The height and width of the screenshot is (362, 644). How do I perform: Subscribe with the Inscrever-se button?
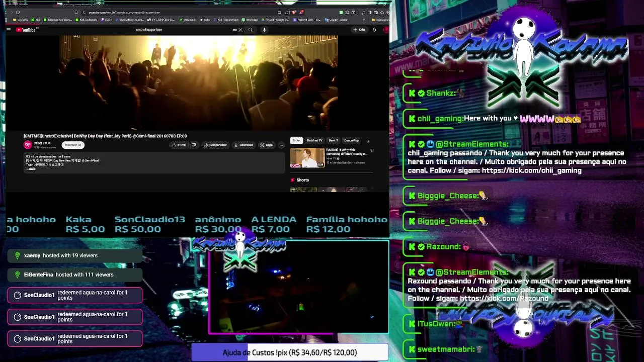(73, 145)
